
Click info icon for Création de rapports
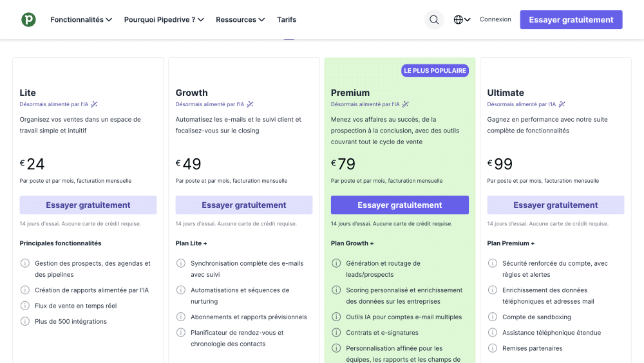click(x=25, y=290)
